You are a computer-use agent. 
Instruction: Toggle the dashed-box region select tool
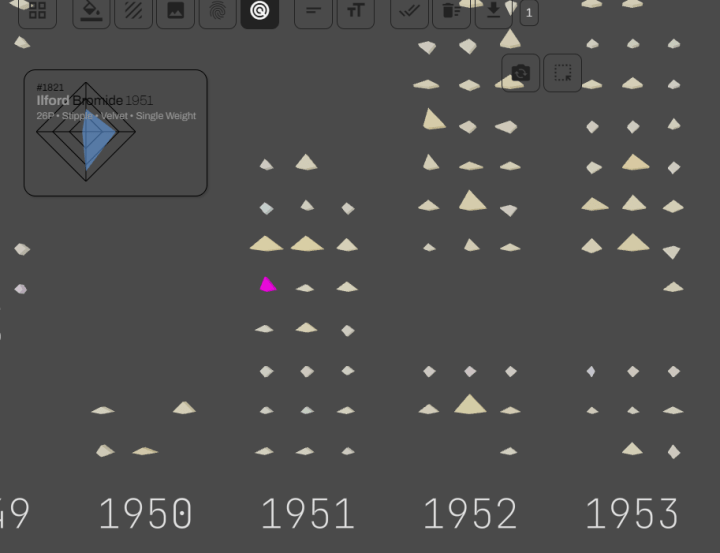pos(562,73)
